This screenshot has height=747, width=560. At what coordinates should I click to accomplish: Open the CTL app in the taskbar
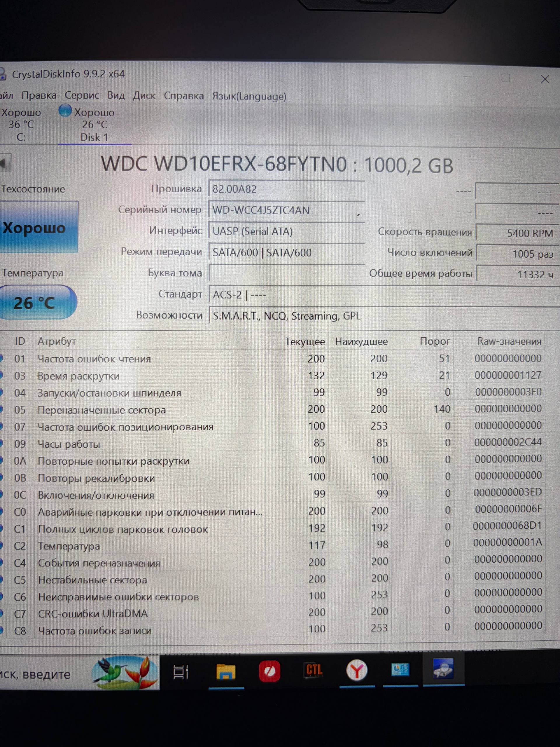point(313,670)
